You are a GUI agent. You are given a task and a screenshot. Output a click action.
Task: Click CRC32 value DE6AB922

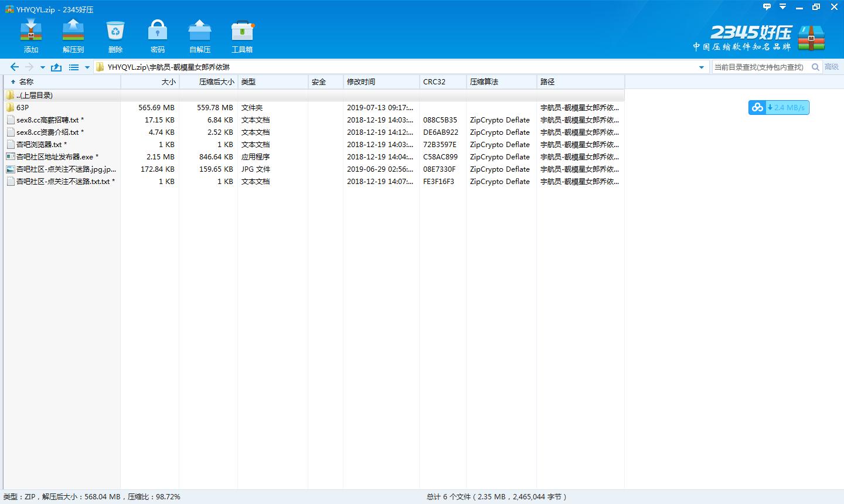441,132
